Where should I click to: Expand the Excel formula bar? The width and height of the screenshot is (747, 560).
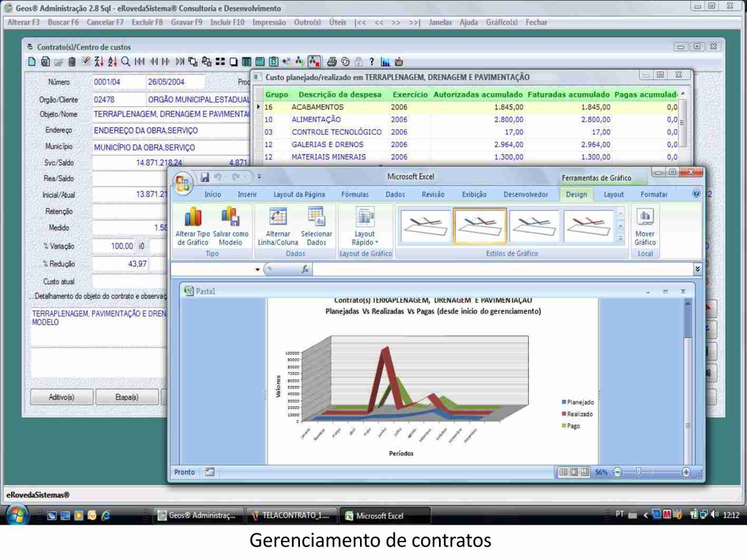point(697,269)
